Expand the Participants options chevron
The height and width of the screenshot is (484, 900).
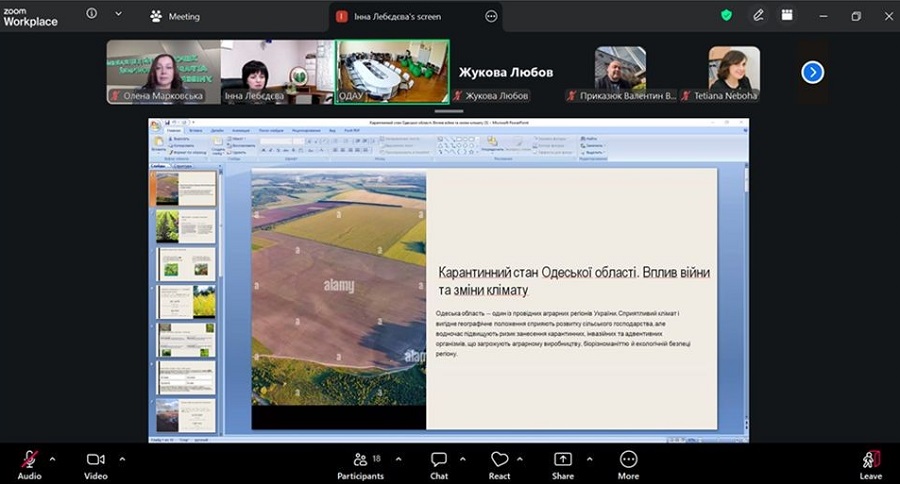(398, 459)
